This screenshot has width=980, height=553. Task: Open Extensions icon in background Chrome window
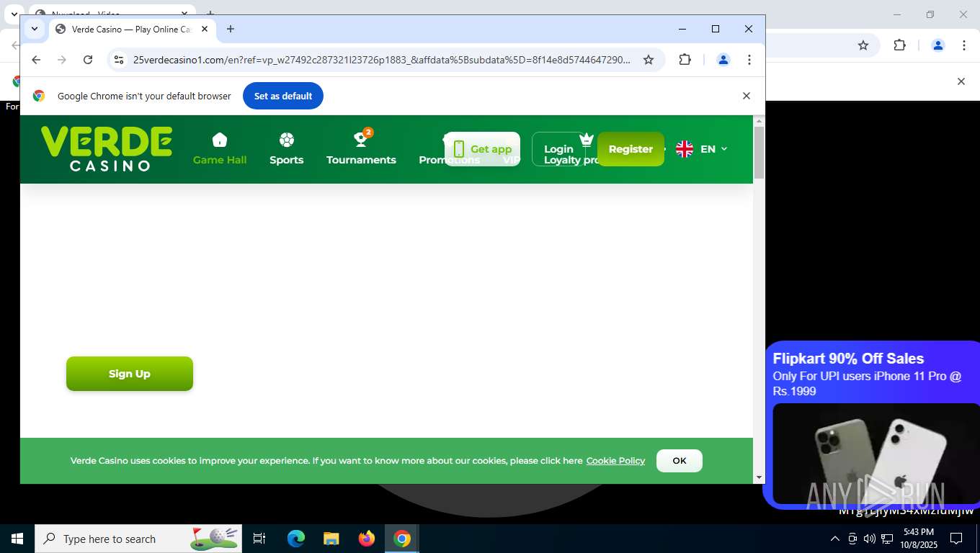(x=900, y=45)
